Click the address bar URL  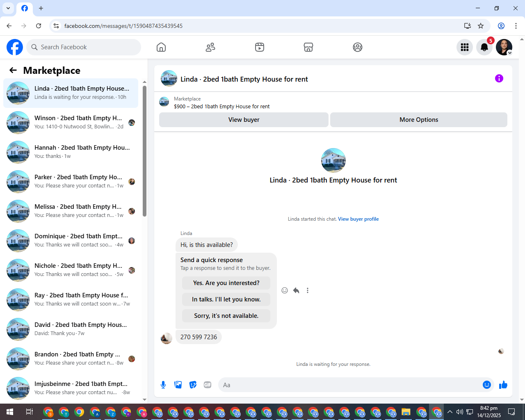click(123, 26)
